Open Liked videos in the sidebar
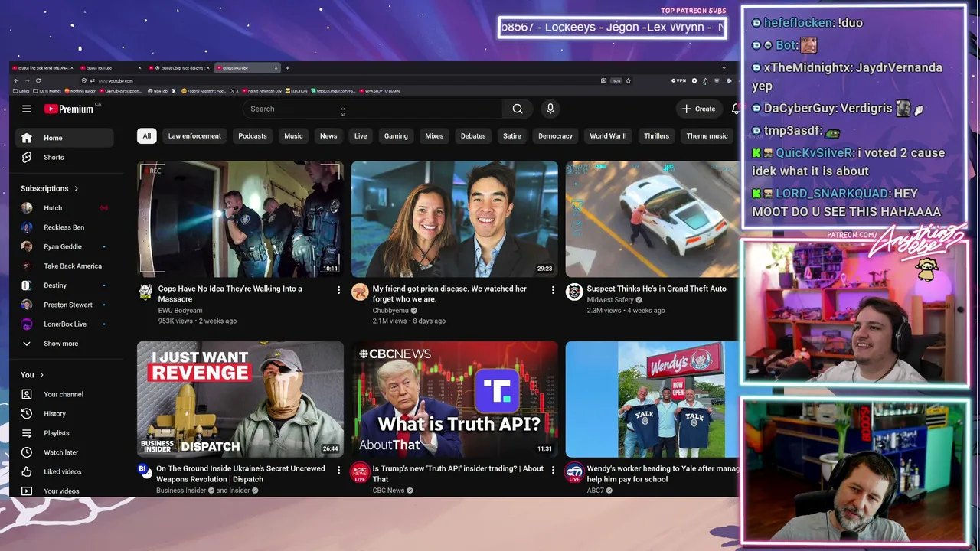Viewport: 980px width, 551px height. pos(64,471)
